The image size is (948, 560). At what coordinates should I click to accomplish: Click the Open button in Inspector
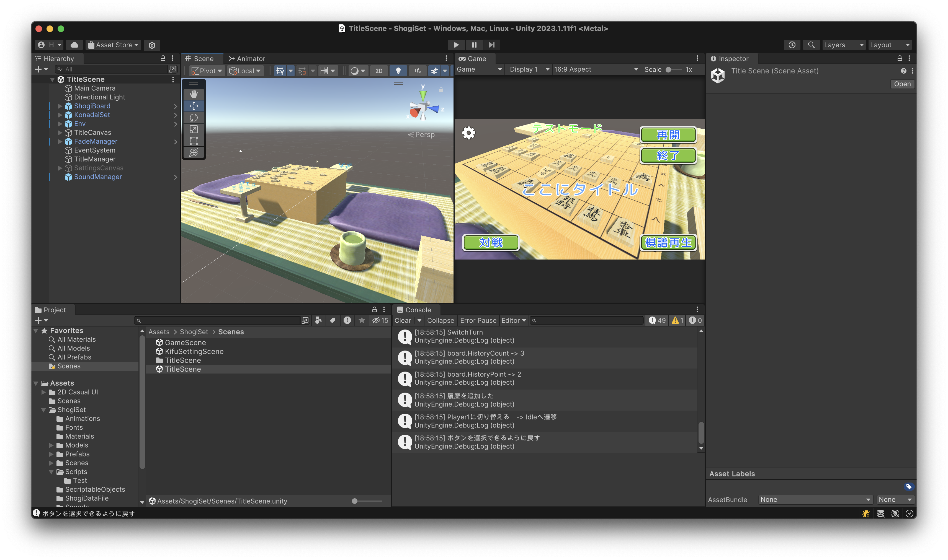pyautogui.click(x=902, y=84)
